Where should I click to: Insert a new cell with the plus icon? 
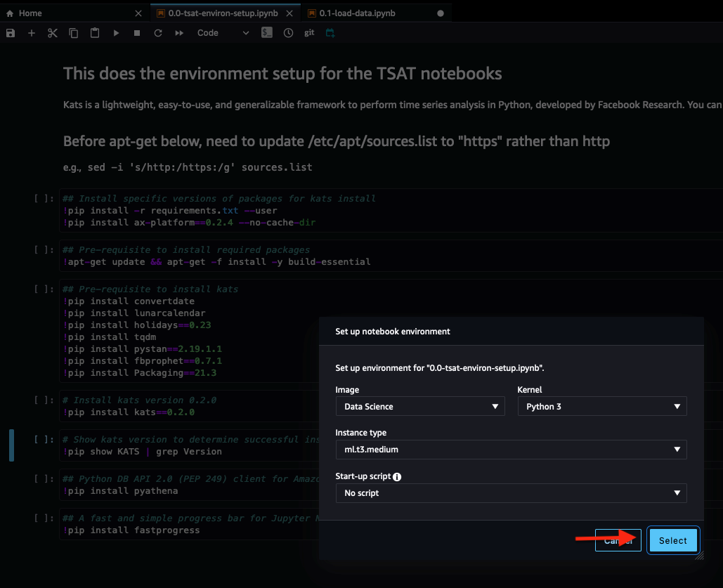31,32
